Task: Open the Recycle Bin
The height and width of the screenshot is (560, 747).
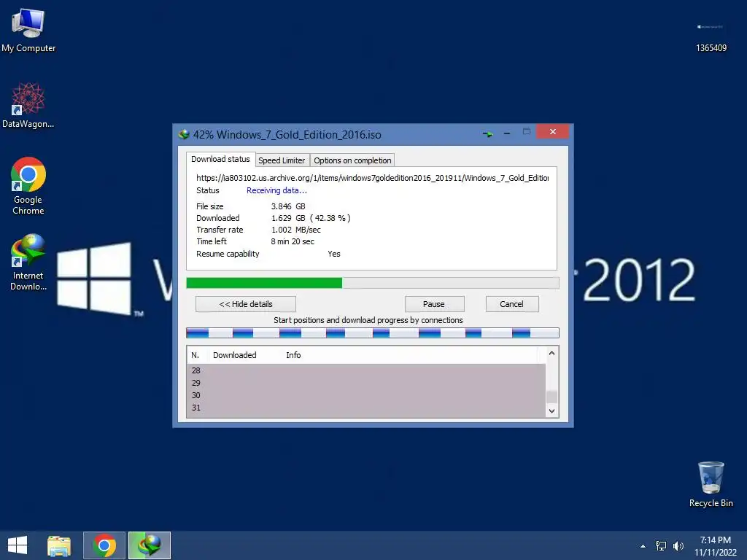Action: [x=711, y=484]
